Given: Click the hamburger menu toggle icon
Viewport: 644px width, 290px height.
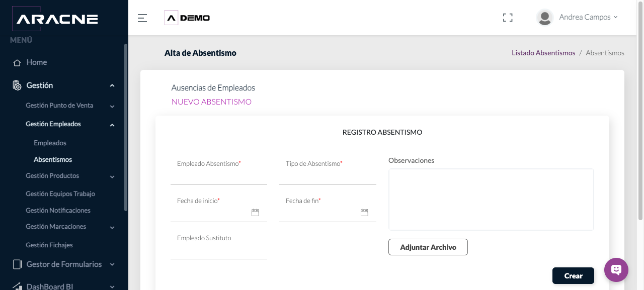Looking at the screenshot, I should coord(142,18).
